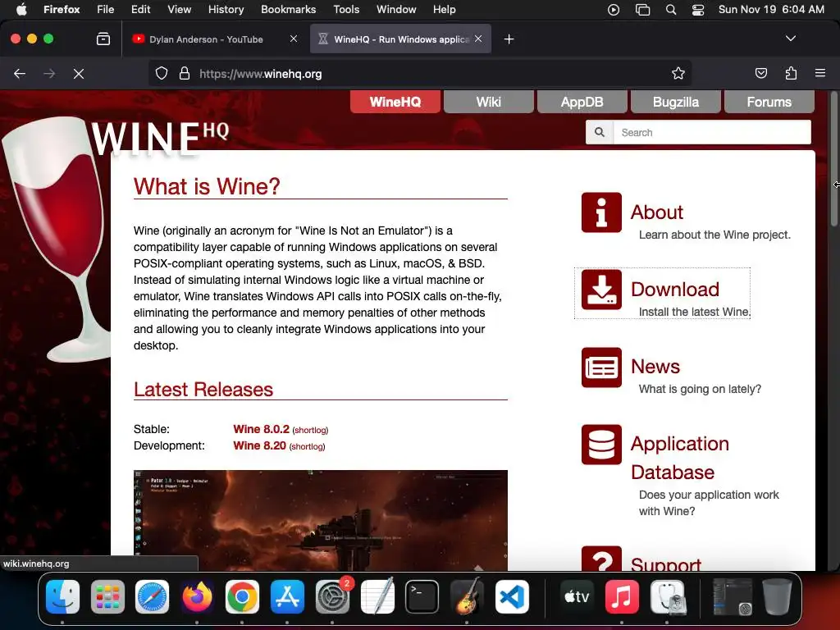The height and width of the screenshot is (630, 840).
Task: Open Firefox hamburger application menu
Action: (820, 73)
